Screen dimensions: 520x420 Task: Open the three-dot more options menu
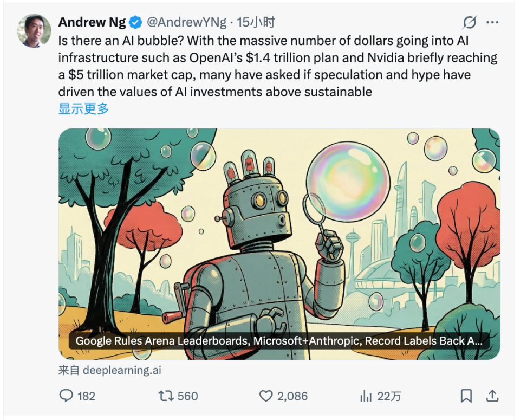click(492, 22)
